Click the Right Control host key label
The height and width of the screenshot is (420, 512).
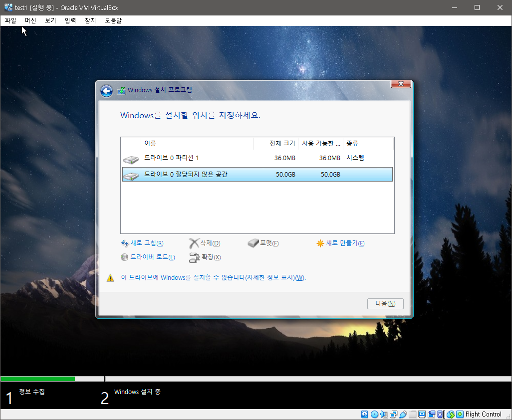483,414
